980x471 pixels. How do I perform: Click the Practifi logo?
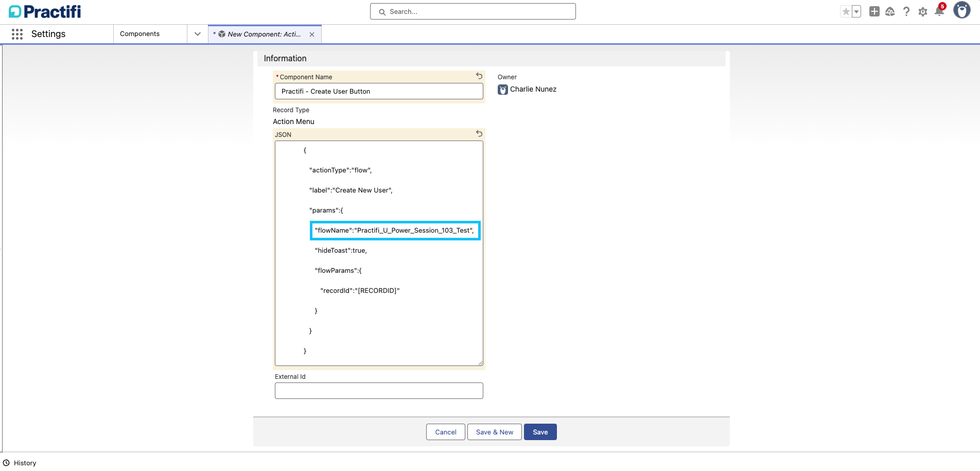[x=45, y=11]
